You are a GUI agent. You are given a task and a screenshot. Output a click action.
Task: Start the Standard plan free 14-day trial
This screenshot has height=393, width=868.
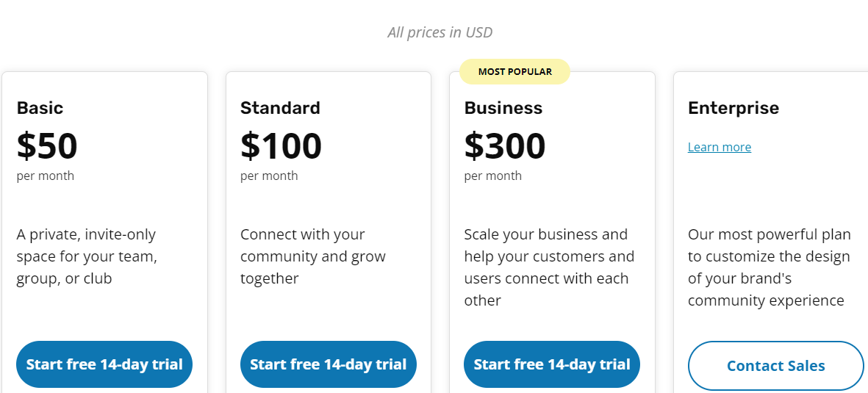point(329,364)
